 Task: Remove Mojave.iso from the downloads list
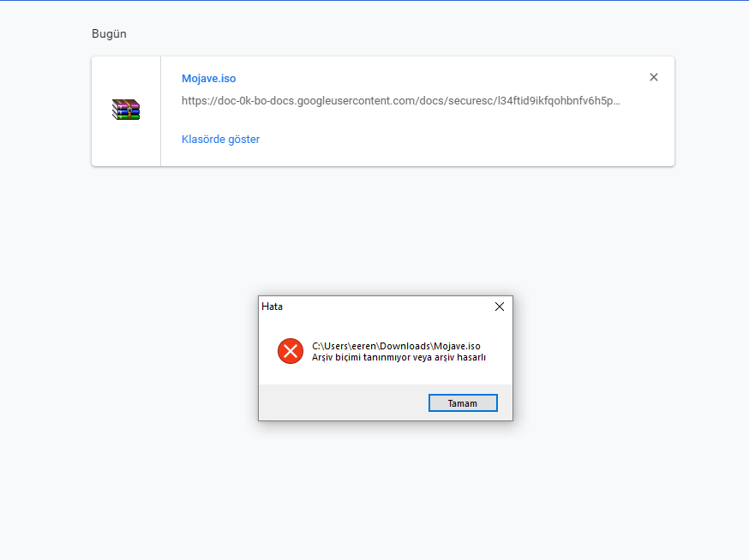(654, 77)
